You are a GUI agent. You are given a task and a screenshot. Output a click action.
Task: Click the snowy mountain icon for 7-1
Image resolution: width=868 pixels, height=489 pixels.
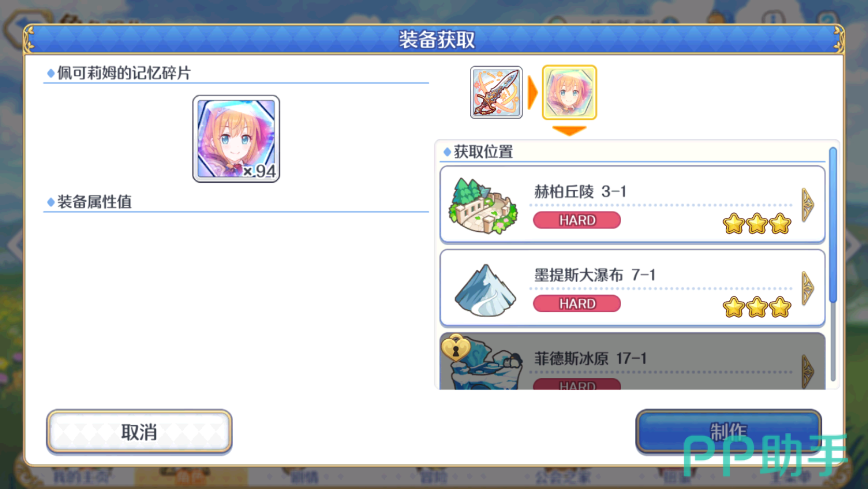click(485, 290)
